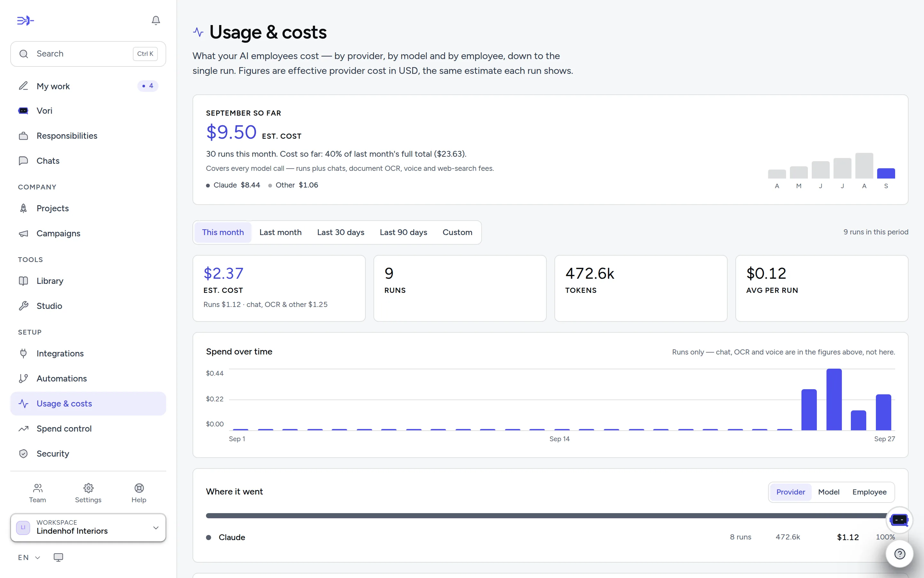Expand the Lindenhof Interiors workspace switcher

pyautogui.click(x=88, y=528)
